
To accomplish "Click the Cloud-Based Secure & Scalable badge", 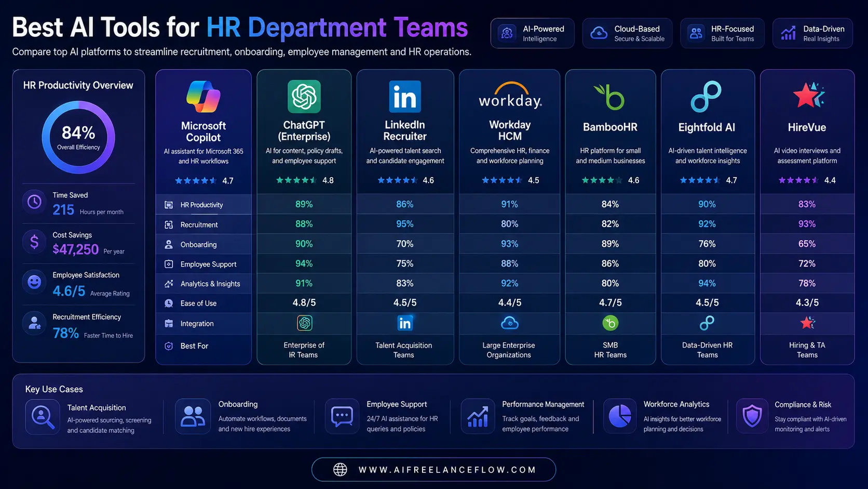I will 627,33.
